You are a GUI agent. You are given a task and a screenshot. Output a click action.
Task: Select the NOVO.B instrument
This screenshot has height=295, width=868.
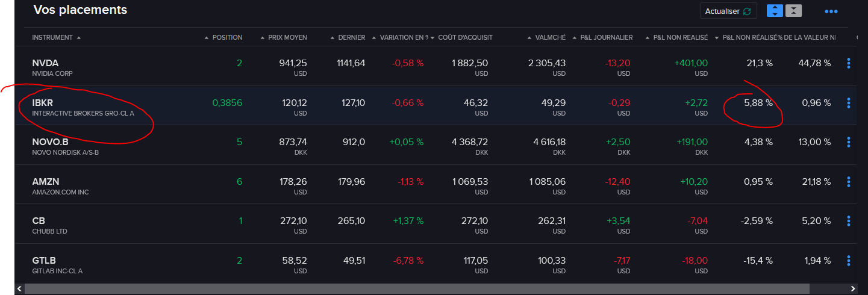click(50, 142)
